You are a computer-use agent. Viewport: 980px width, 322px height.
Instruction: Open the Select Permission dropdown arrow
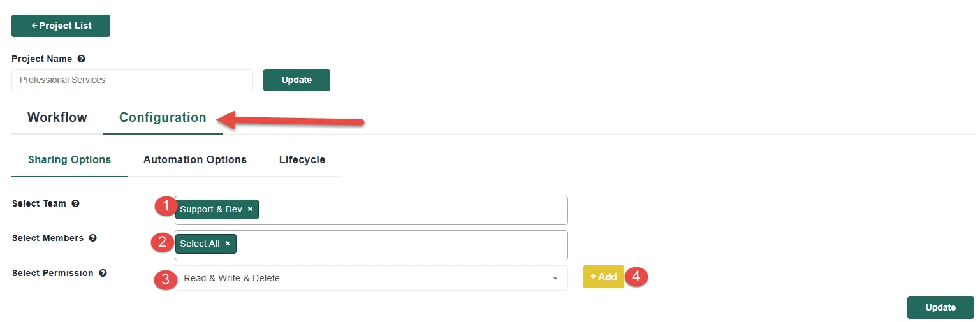click(x=555, y=278)
